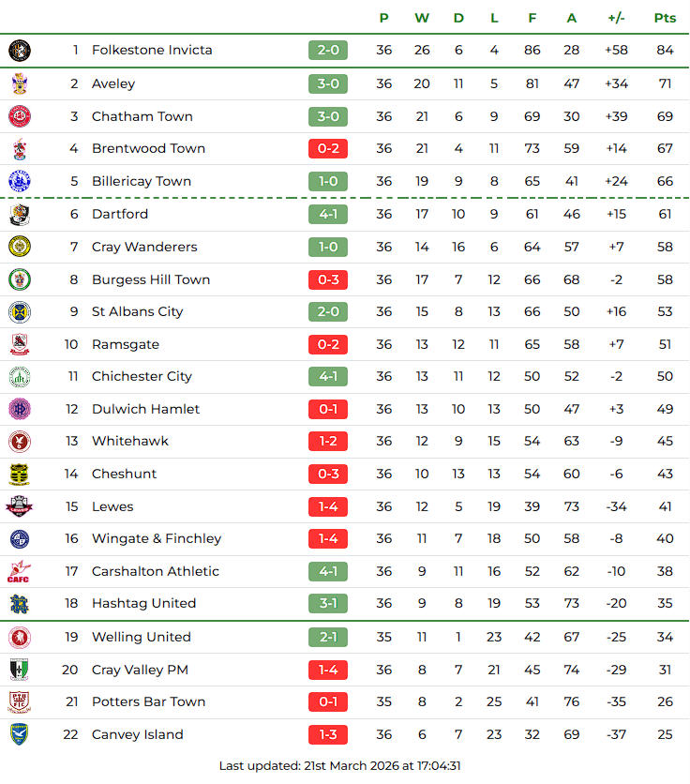Click the Cray Wanderers crest icon
690x784 pixels.
[x=20, y=247]
